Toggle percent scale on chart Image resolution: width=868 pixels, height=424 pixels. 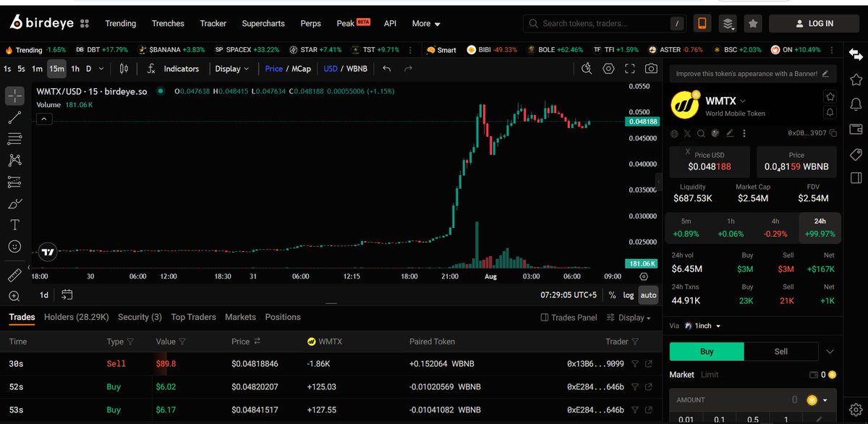click(x=612, y=295)
